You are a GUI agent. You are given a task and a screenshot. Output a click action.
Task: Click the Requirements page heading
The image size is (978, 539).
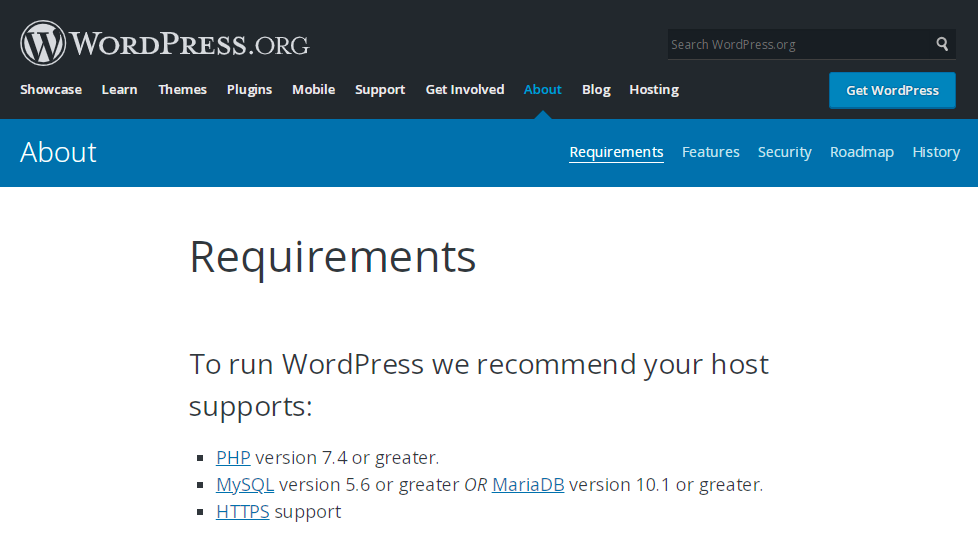click(x=332, y=258)
